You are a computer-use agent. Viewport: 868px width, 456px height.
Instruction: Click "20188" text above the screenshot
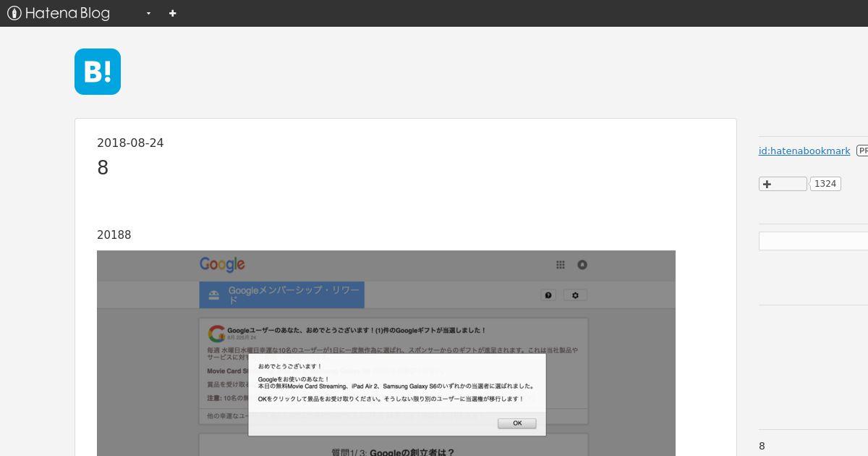point(114,235)
